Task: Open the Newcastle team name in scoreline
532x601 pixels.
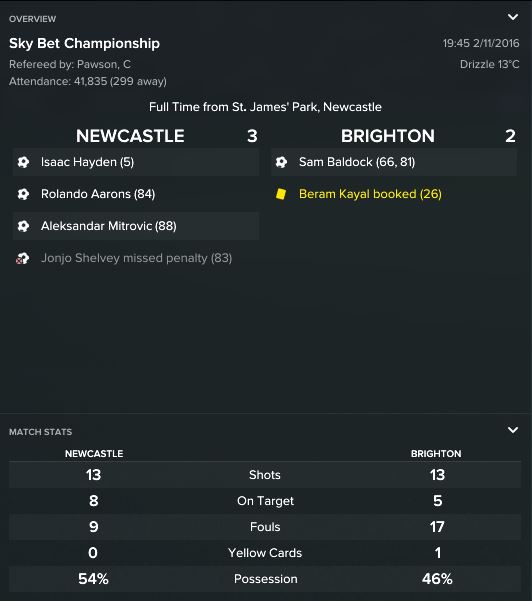Action: coord(130,136)
